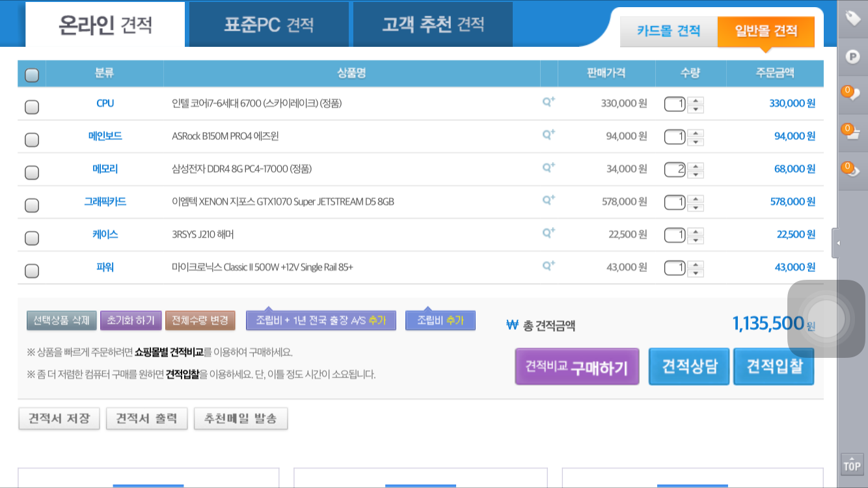Screen dimensions: 868x488
Task: Toggle the select-all checkbox in the table header
Action: (32, 75)
